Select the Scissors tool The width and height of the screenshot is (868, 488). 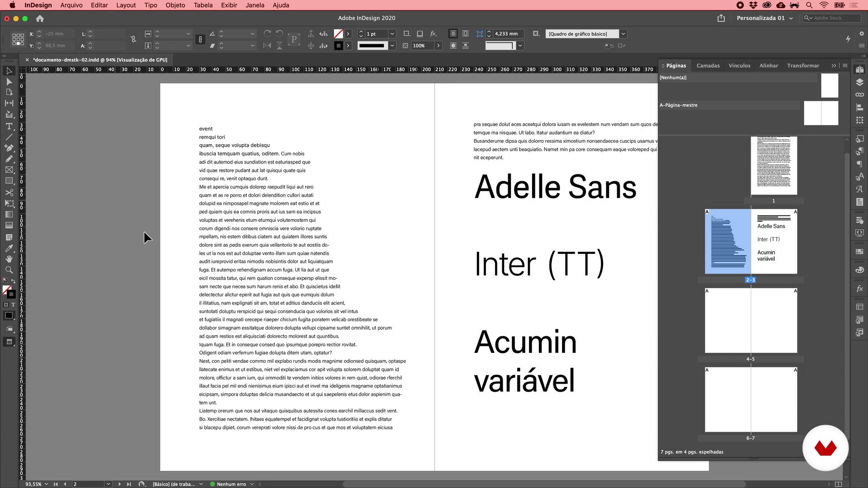(x=9, y=192)
